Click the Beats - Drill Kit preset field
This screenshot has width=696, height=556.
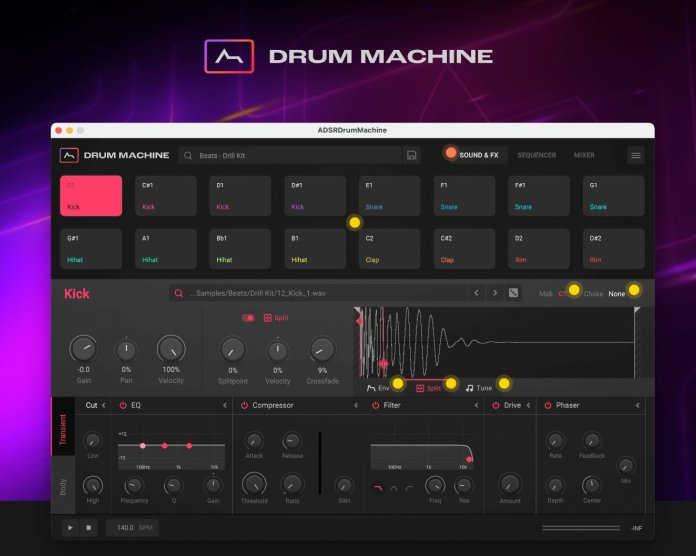tap(290, 156)
